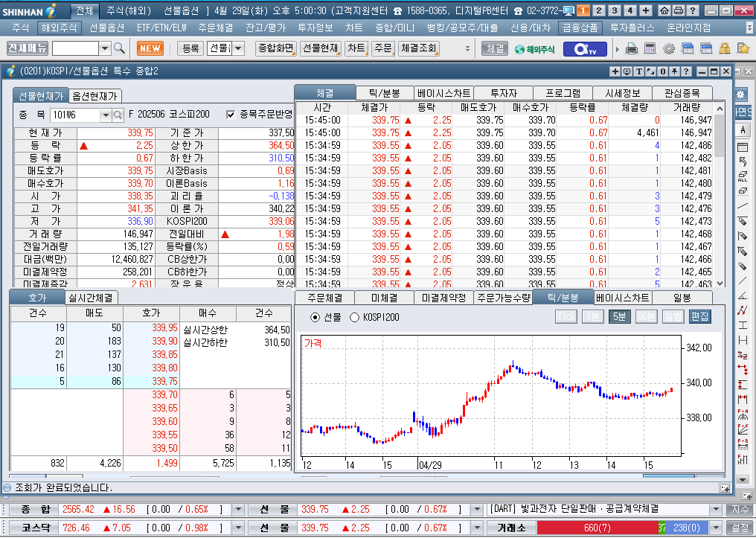
Task: Click the 체결 table vertical scrollbar thumb
Action: tap(720, 136)
